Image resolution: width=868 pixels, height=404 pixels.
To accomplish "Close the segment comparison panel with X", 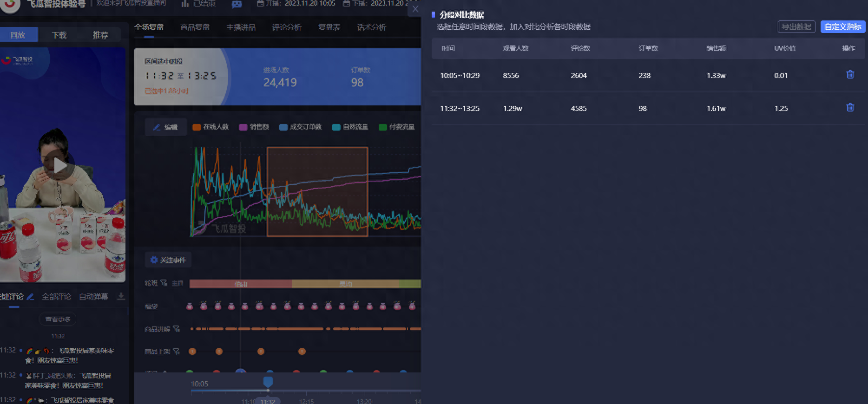I will tap(415, 9).
